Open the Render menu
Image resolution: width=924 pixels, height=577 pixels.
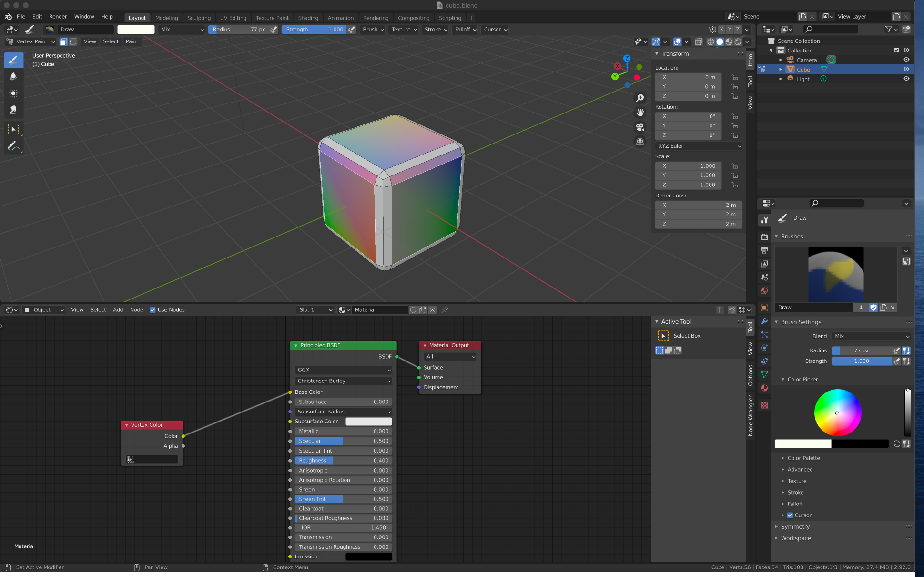tap(58, 17)
